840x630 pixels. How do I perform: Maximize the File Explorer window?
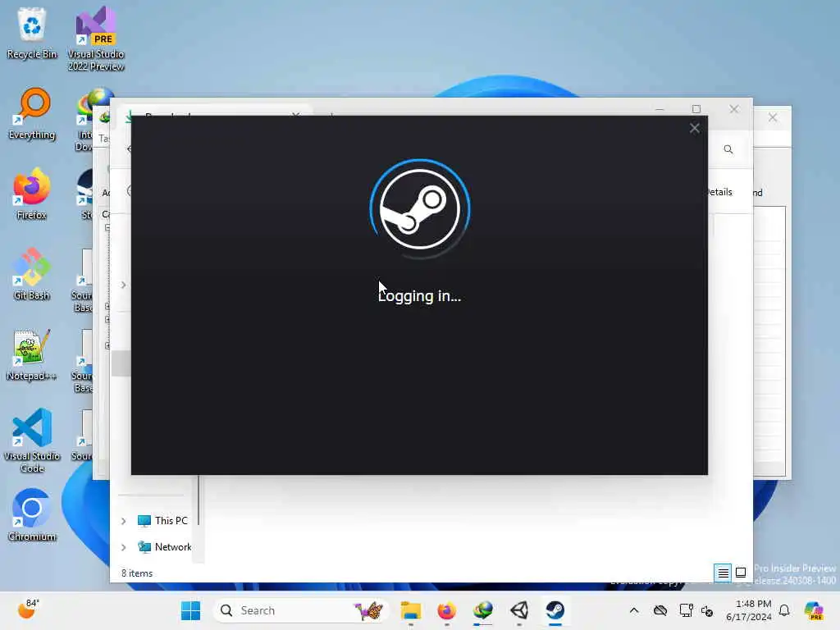[x=696, y=109]
